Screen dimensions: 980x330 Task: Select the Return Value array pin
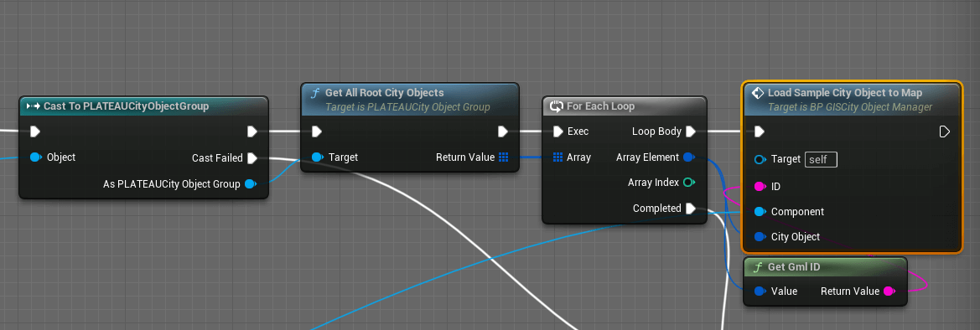coord(504,157)
